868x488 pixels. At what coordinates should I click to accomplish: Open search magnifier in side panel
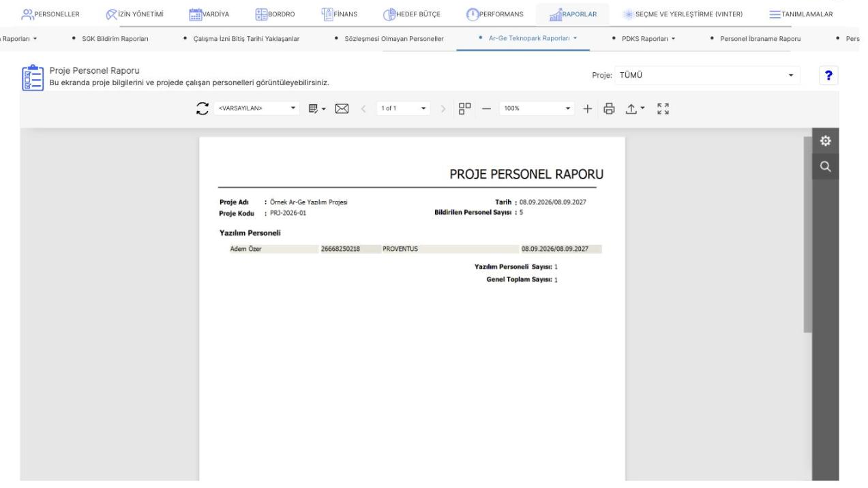point(825,166)
